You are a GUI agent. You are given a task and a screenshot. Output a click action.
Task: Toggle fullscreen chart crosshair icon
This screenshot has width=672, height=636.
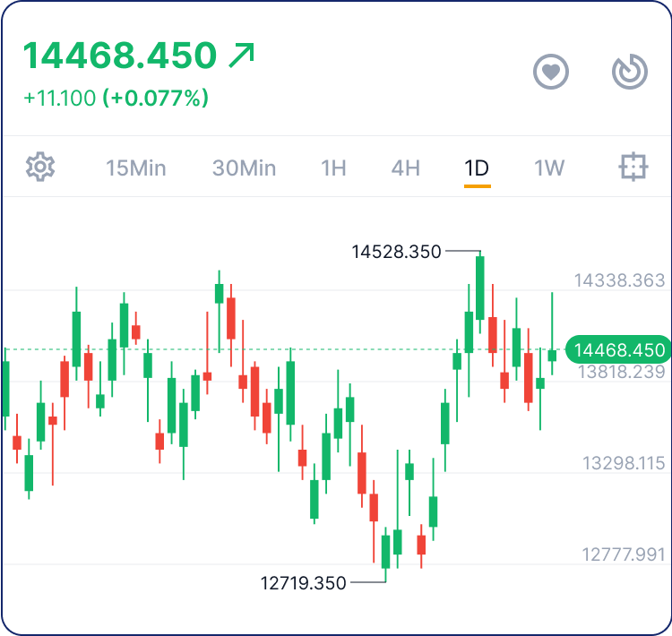click(633, 167)
